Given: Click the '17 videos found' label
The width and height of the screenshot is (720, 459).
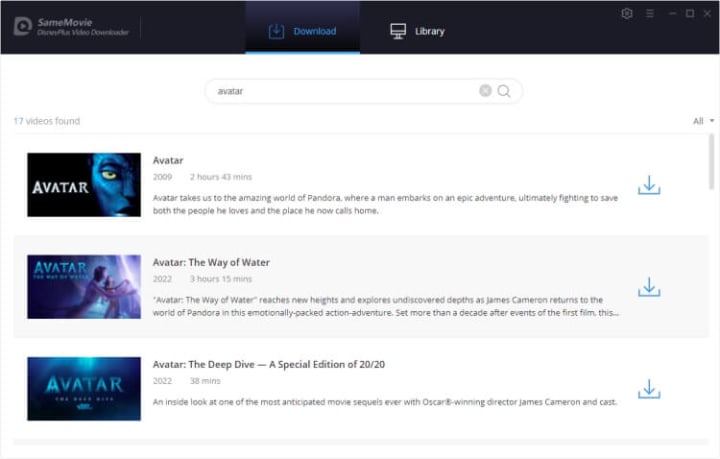Looking at the screenshot, I should pos(47,121).
